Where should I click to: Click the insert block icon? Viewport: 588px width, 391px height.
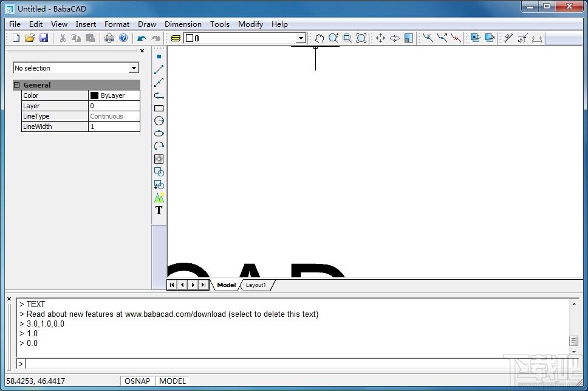(159, 185)
